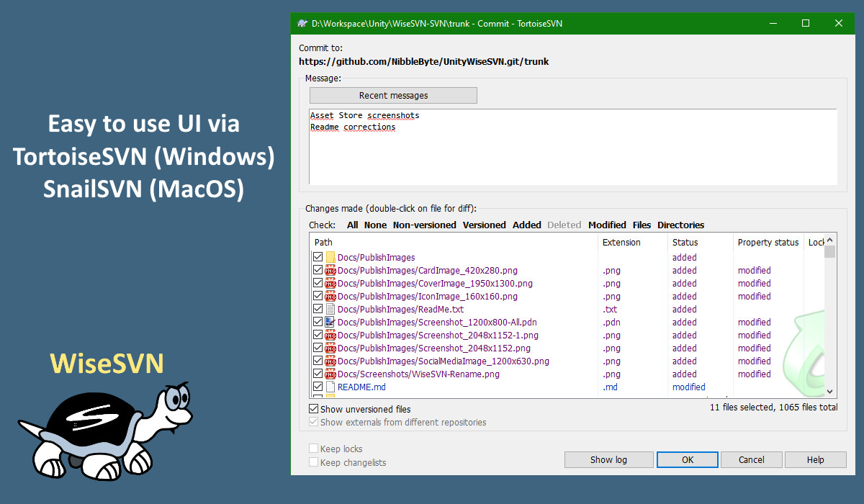Uncheck the SocialMediaImage_1200x630.png checkbox

point(318,361)
